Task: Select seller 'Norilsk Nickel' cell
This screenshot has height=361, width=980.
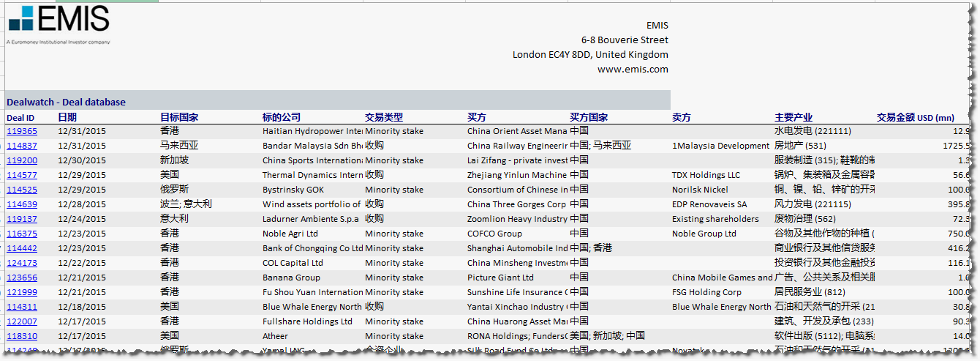Action: (x=700, y=190)
